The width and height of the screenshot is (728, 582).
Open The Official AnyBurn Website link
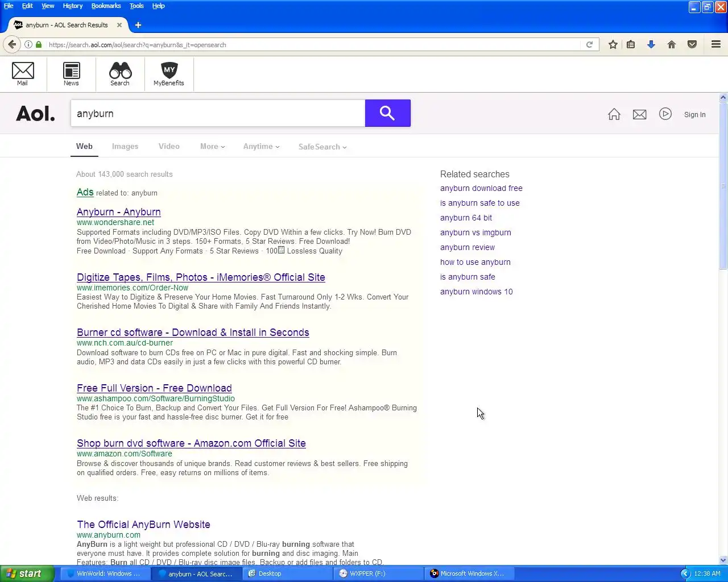click(x=143, y=525)
